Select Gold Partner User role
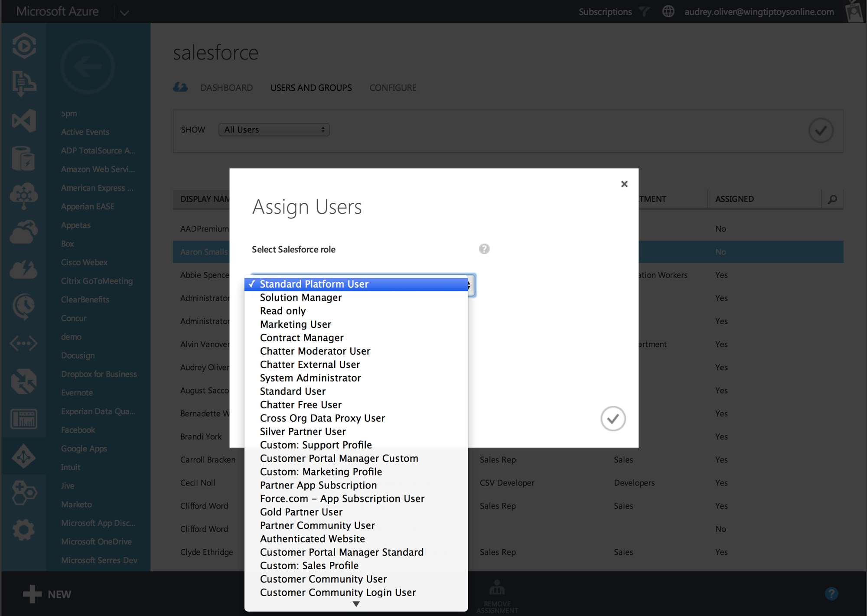867x616 pixels. tap(356, 512)
